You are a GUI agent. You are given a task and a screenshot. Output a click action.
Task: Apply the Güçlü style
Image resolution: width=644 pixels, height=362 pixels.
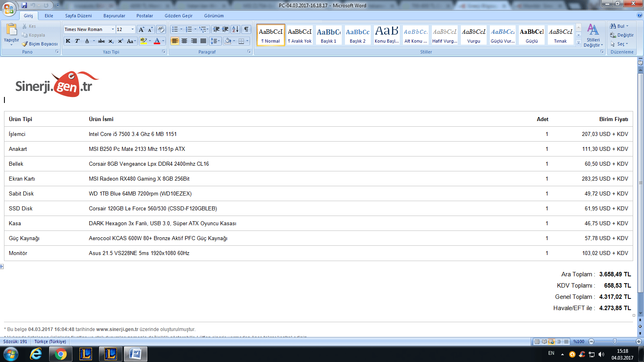point(531,35)
